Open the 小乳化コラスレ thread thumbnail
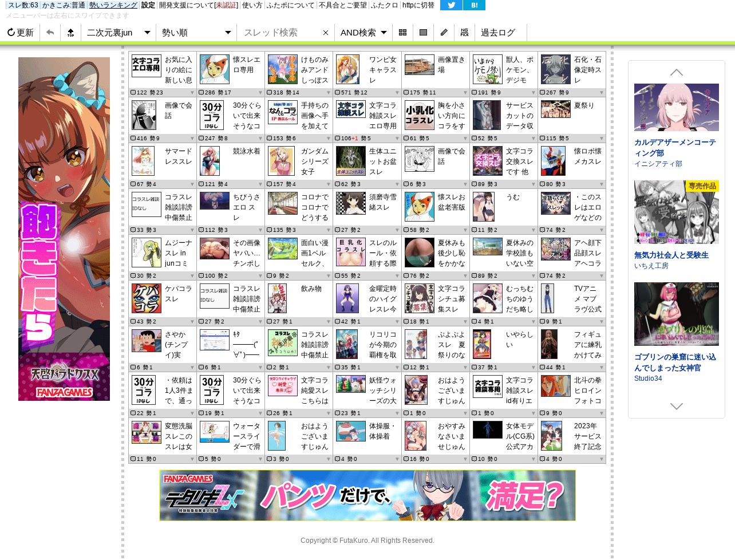This screenshot has width=735, height=560. click(x=420, y=115)
